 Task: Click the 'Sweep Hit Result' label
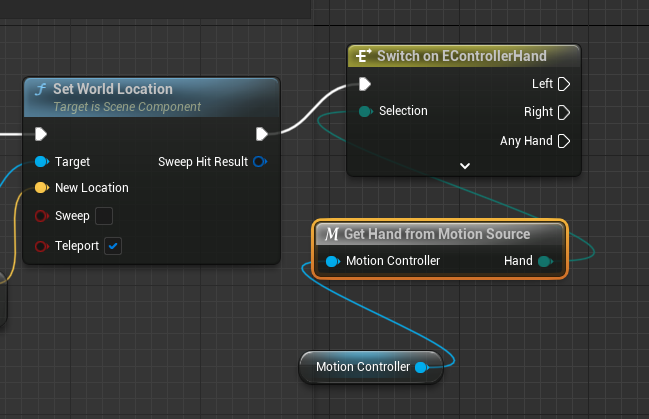[203, 161]
